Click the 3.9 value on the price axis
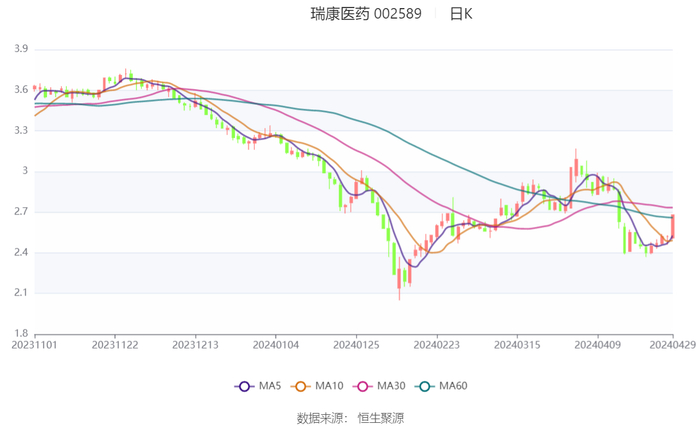Viewport: 700px width, 426px height. tap(20, 49)
